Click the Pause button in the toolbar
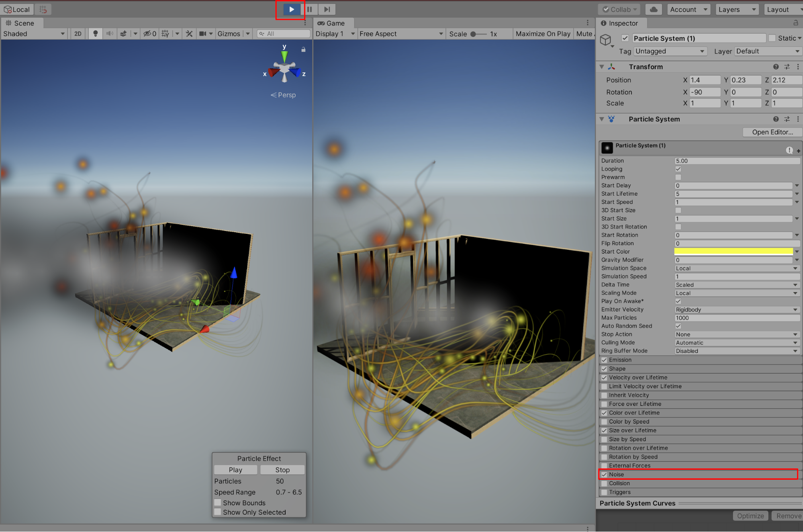803x532 pixels. [309, 9]
